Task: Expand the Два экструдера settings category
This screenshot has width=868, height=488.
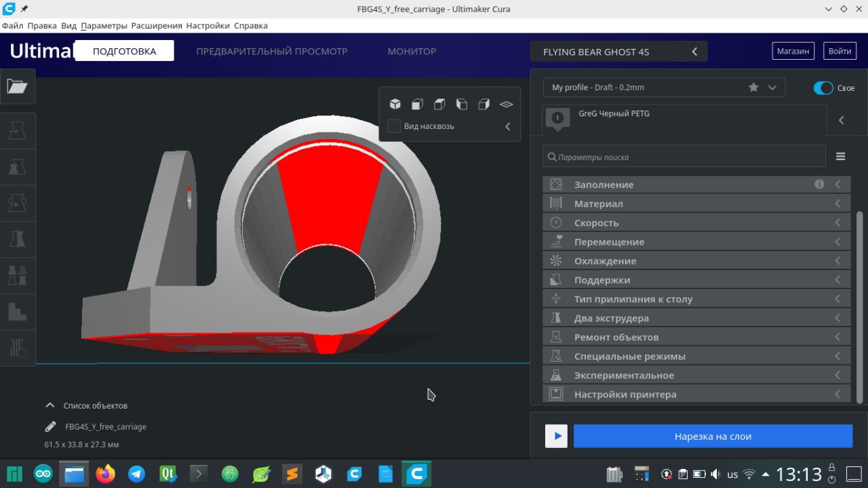Action: pos(696,318)
